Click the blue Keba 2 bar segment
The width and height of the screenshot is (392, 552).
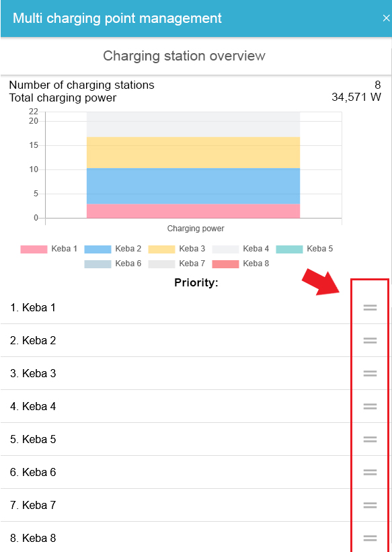pos(194,186)
